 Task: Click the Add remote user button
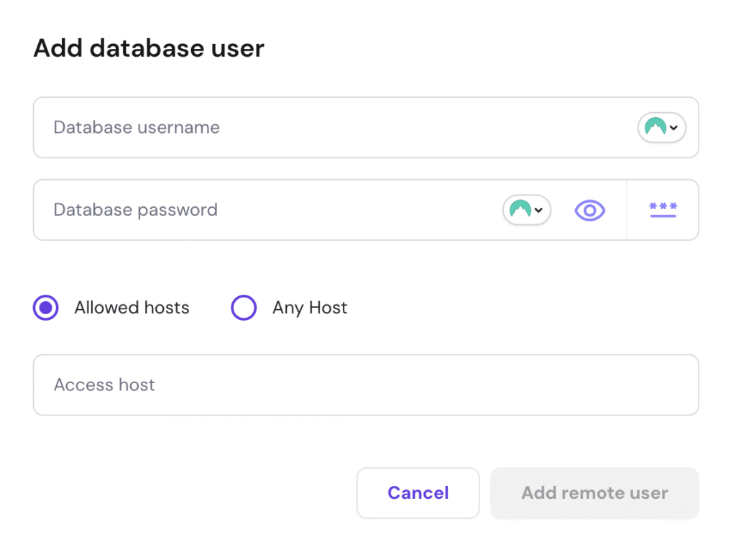pyautogui.click(x=594, y=493)
